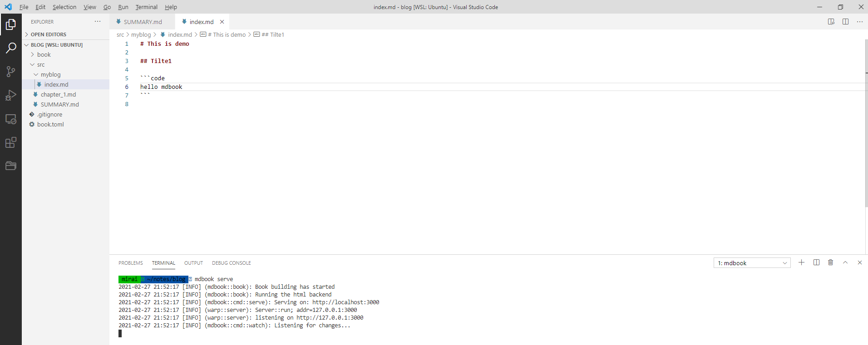Click the '# This is demo' breadcrumb
868x345 pixels.
223,34
